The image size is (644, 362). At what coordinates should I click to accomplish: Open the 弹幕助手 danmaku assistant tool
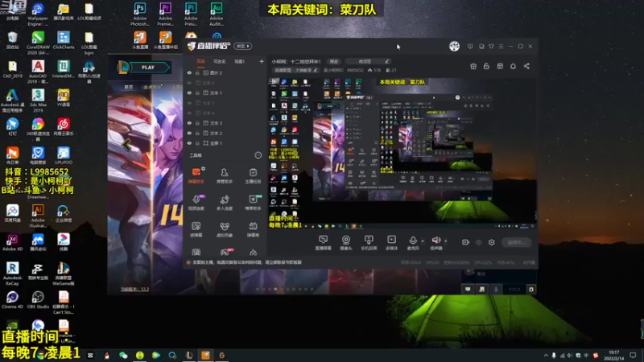pos(196,175)
